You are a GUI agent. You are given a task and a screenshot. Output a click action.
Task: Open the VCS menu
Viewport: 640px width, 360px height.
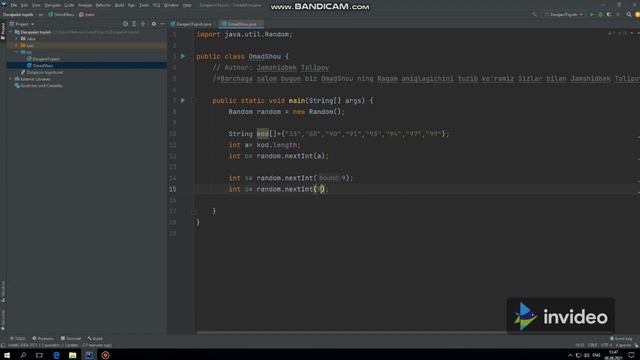[156, 5]
